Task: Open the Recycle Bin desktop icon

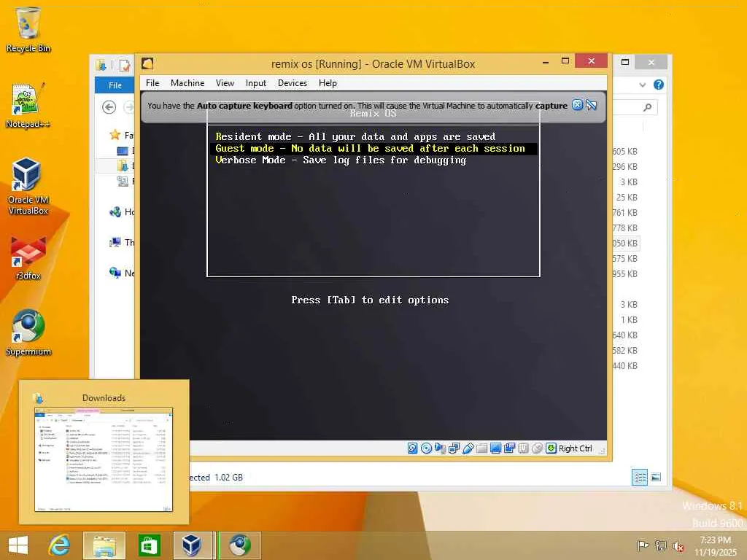Action: tap(28, 29)
